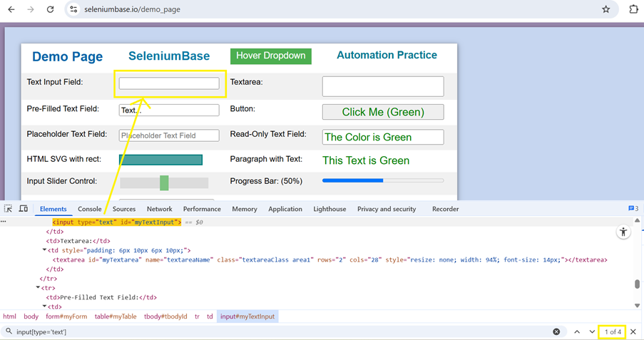
Task: Open the Performance tab
Action: tap(202, 209)
